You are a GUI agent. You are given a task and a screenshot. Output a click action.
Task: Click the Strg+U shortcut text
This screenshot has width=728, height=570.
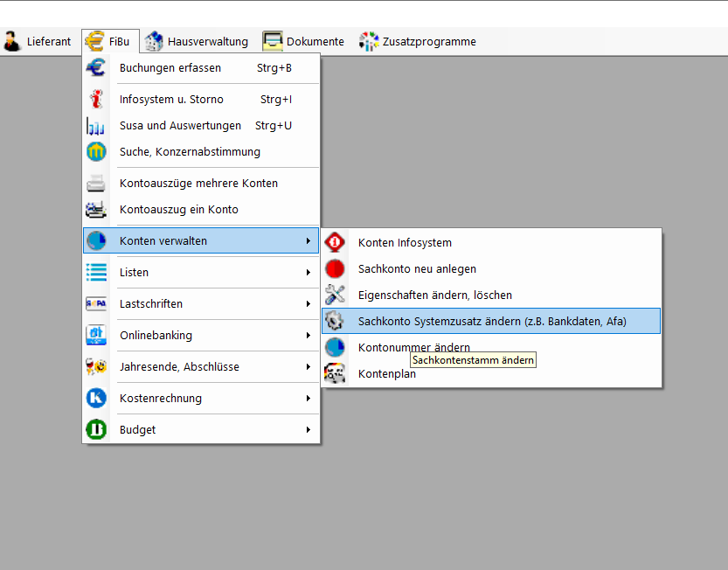coord(274,125)
